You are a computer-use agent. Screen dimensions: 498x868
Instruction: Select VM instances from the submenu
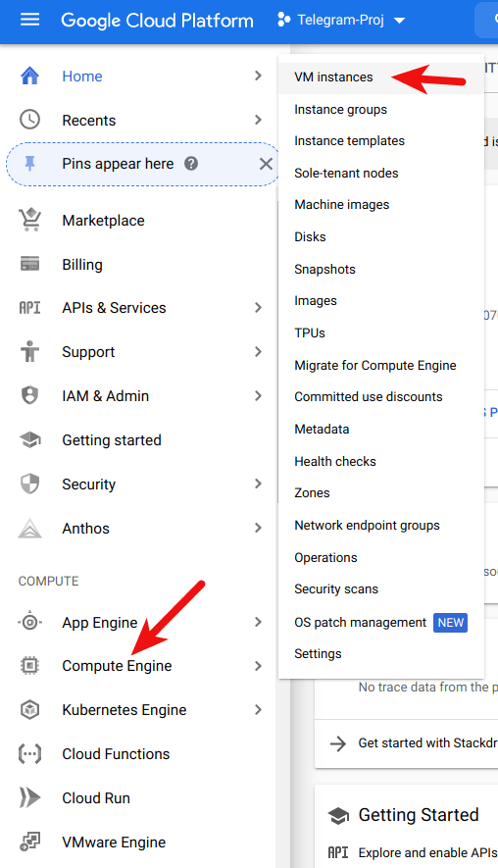tap(333, 77)
